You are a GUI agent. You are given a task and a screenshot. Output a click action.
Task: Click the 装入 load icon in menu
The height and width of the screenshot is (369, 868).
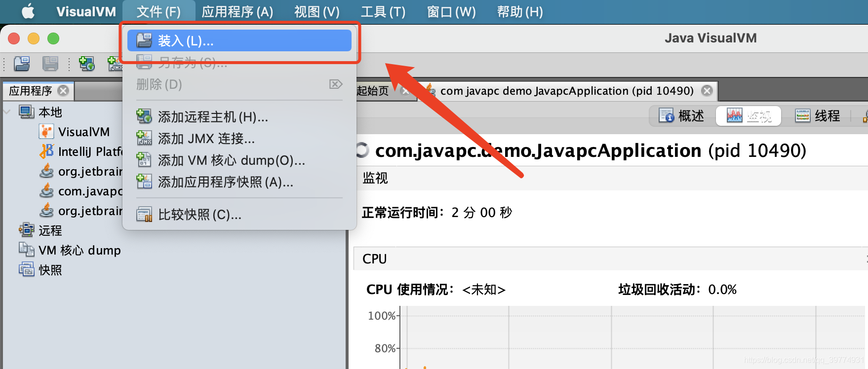coord(144,40)
